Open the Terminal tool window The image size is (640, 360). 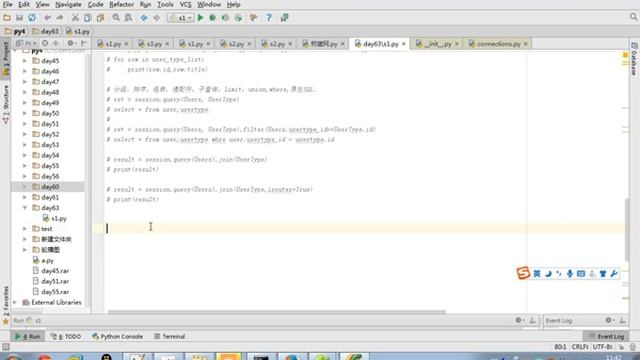tap(170, 336)
